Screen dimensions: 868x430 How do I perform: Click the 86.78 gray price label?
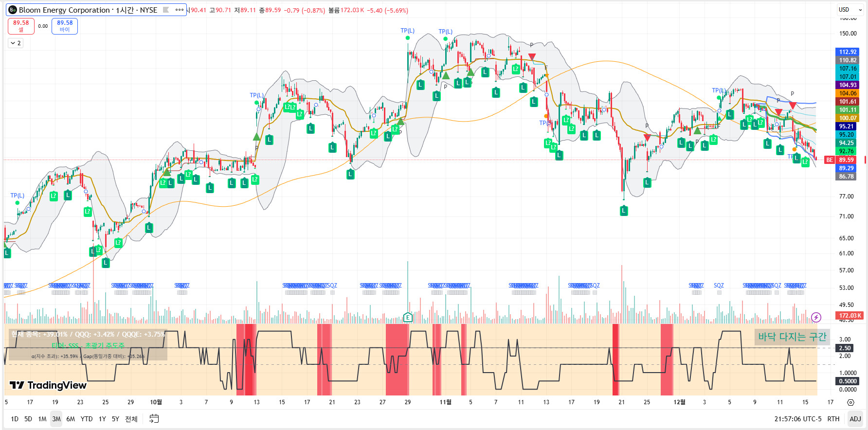(847, 177)
